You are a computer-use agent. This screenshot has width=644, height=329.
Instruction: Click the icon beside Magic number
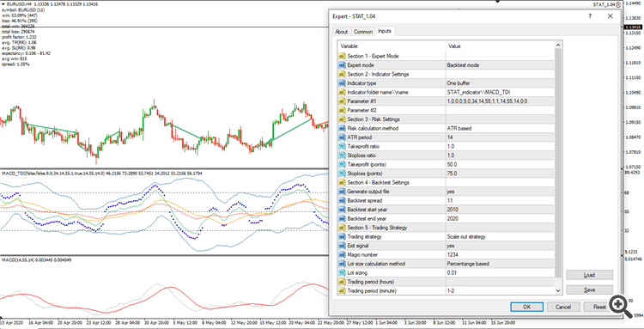pos(342,254)
